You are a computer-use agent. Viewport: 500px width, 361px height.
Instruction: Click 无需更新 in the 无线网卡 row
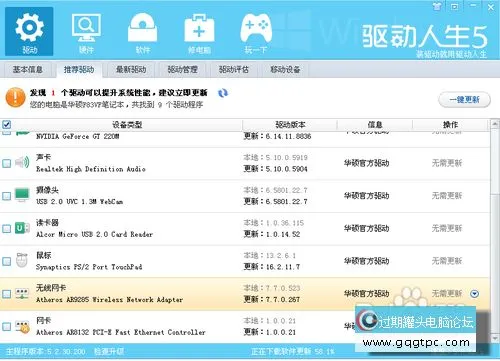click(447, 294)
